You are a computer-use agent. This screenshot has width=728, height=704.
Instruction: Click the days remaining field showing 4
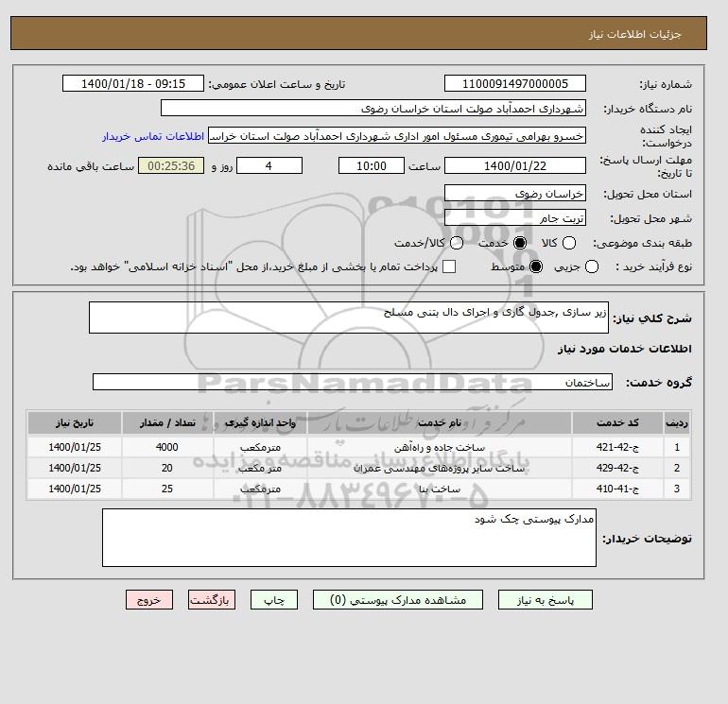click(x=269, y=165)
